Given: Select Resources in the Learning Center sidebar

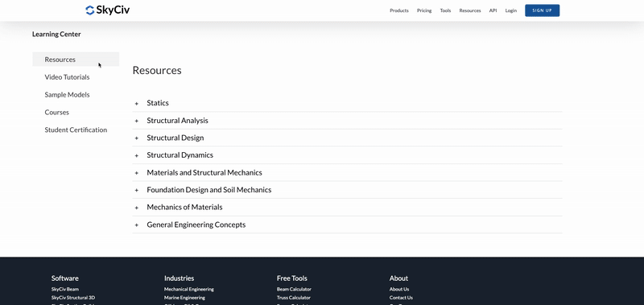Looking at the screenshot, I should [76, 59].
